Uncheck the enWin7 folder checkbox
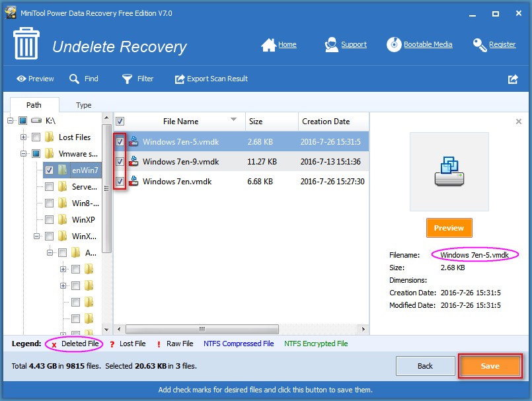The height and width of the screenshot is (401, 532). pos(49,170)
